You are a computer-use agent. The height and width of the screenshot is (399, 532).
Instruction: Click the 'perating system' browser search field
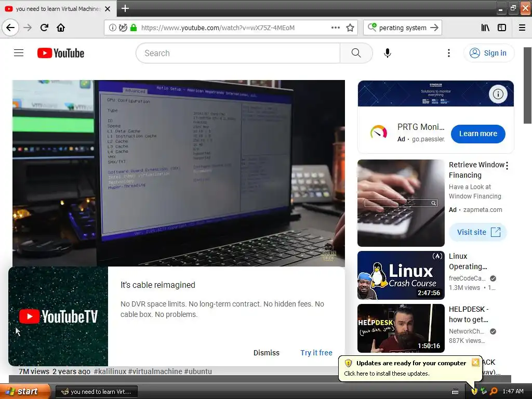pyautogui.click(x=403, y=28)
